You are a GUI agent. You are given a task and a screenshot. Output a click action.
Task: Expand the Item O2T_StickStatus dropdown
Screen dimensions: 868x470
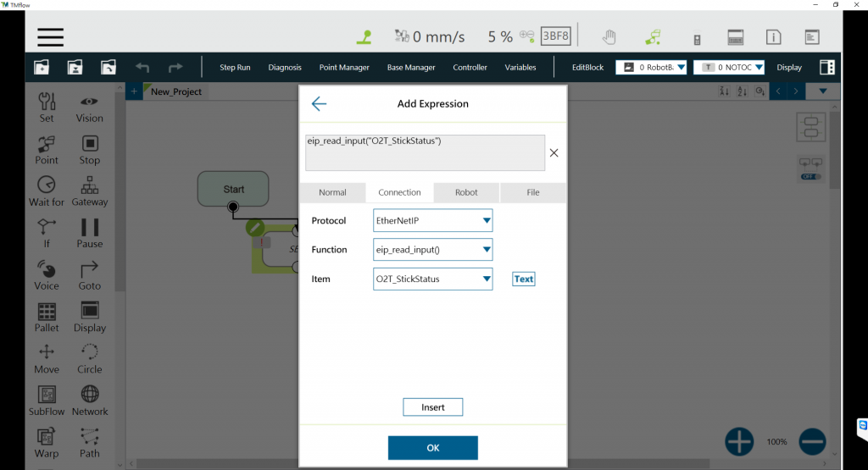click(x=433, y=279)
